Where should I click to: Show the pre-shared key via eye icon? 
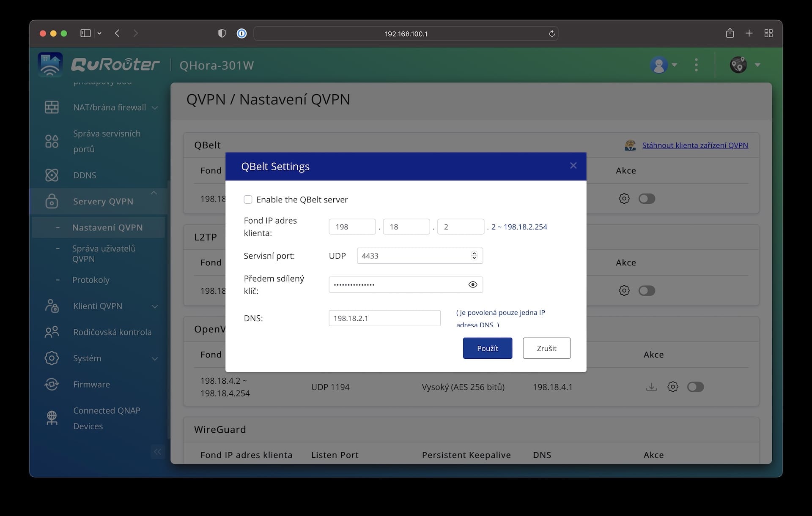(x=473, y=285)
